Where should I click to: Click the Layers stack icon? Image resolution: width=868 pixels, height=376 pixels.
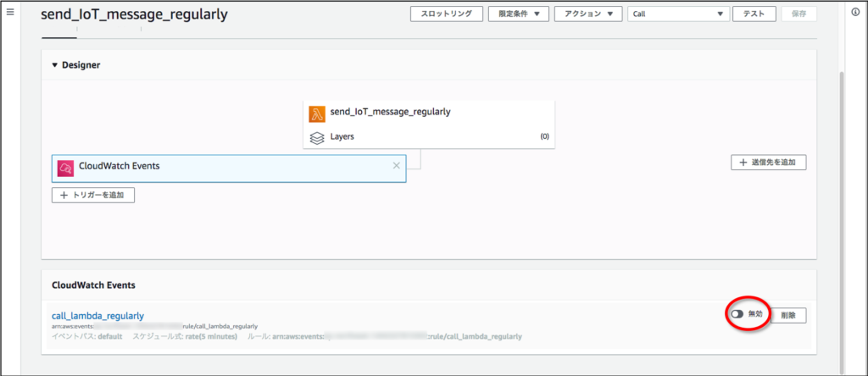[x=317, y=136]
